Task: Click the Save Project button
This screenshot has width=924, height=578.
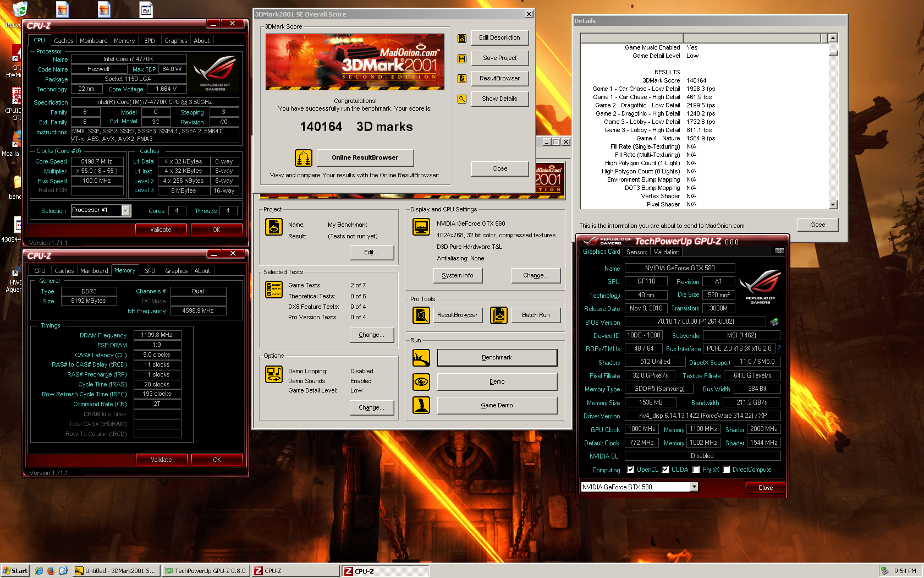Action: point(499,58)
